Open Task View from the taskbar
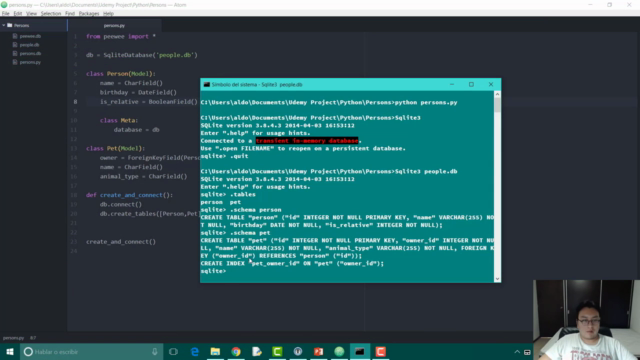640x360 pixels. pyautogui.click(x=173, y=352)
